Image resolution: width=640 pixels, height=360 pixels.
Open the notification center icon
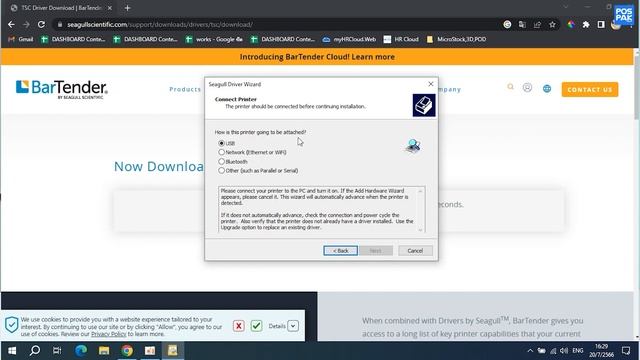pyautogui.click(x=626, y=351)
